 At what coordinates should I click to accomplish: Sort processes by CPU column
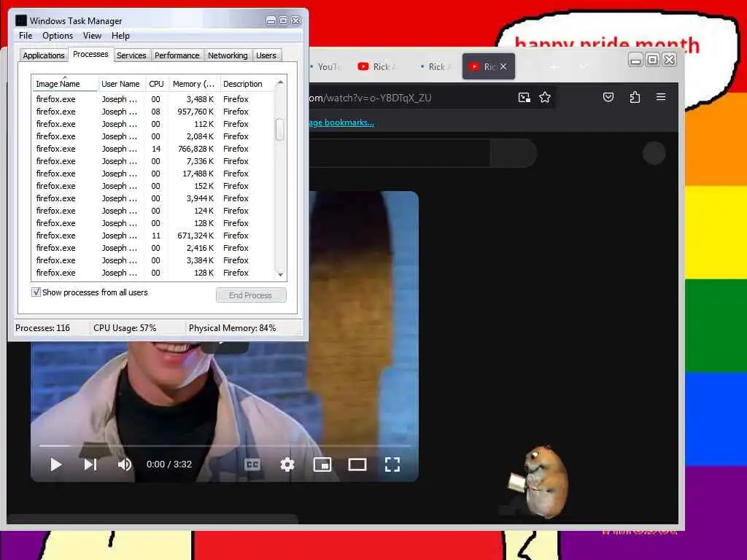(x=156, y=84)
